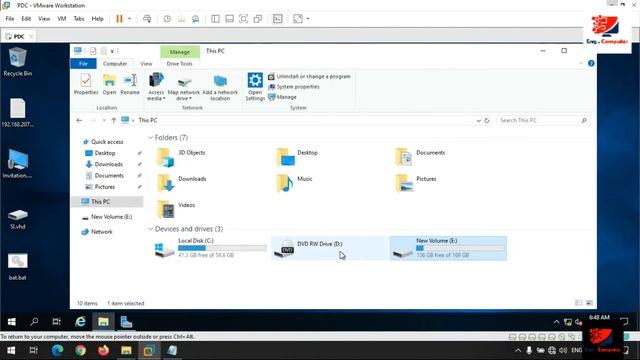Open Pictures in Quick access
The width and height of the screenshot is (640, 360).
tap(104, 187)
